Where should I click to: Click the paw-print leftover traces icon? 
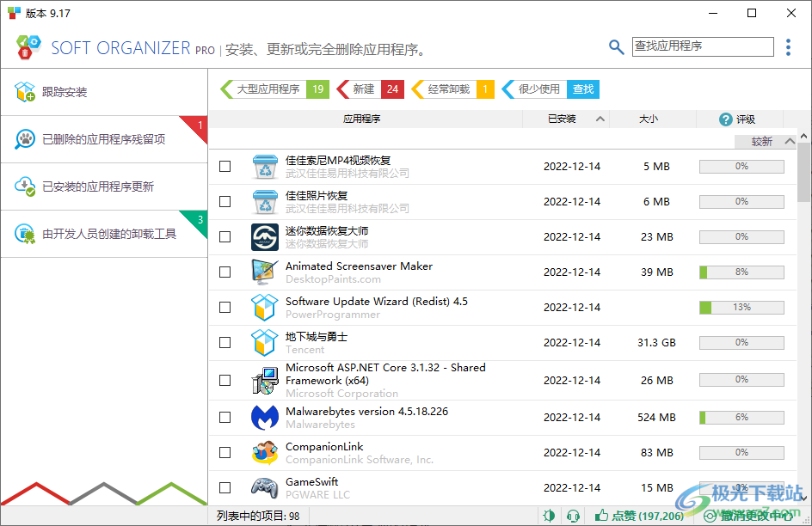pyautogui.click(x=24, y=139)
